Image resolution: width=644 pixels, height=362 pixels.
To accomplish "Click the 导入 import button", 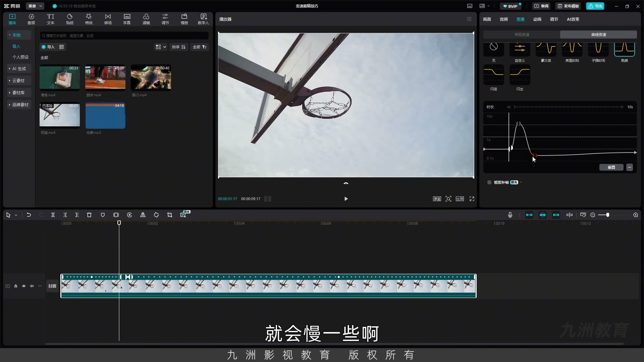I will pyautogui.click(x=48, y=47).
